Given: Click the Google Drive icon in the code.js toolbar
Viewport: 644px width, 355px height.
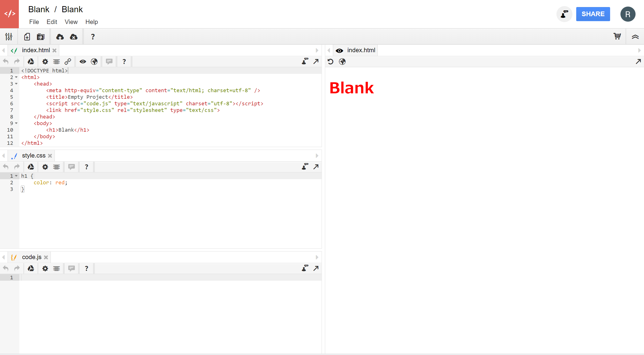Looking at the screenshot, I should tap(31, 268).
